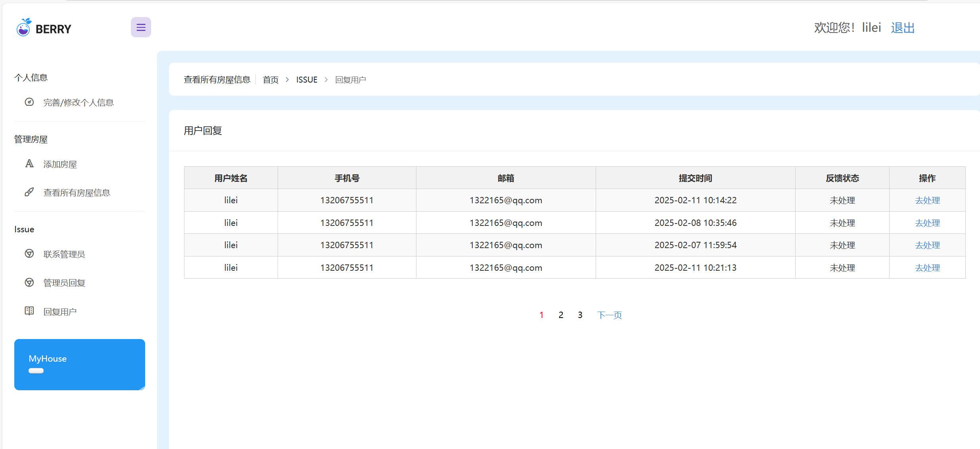Image resolution: width=980 pixels, height=449 pixels.
Task: Go to page 2 of results
Action: click(561, 315)
